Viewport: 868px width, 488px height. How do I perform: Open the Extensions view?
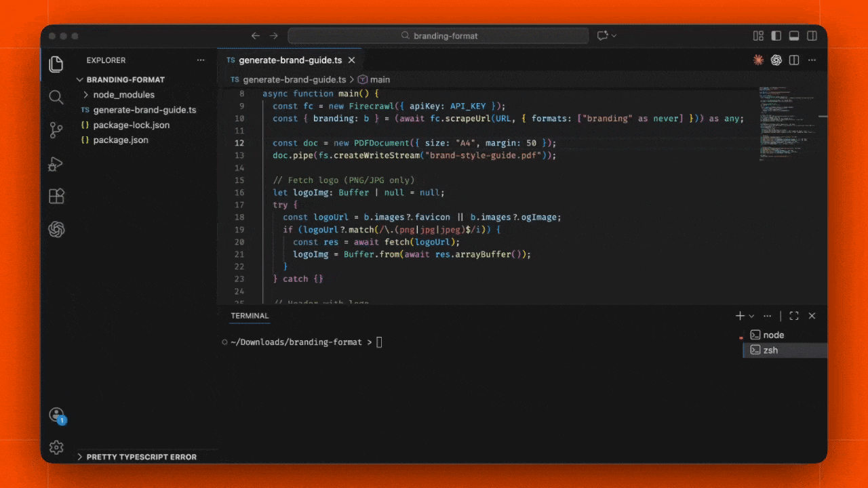56,197
